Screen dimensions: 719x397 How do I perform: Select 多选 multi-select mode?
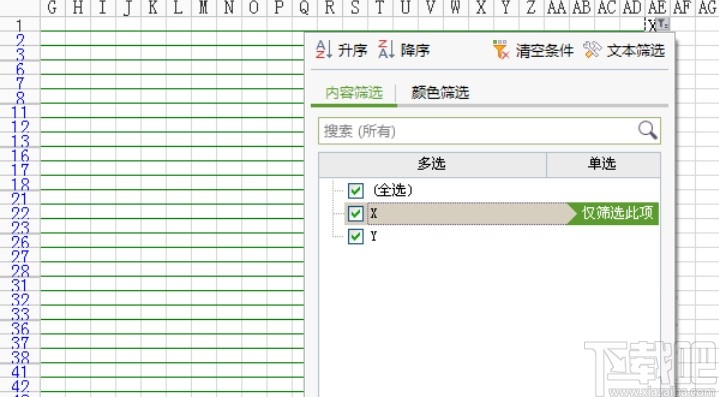tap(432, 164)
